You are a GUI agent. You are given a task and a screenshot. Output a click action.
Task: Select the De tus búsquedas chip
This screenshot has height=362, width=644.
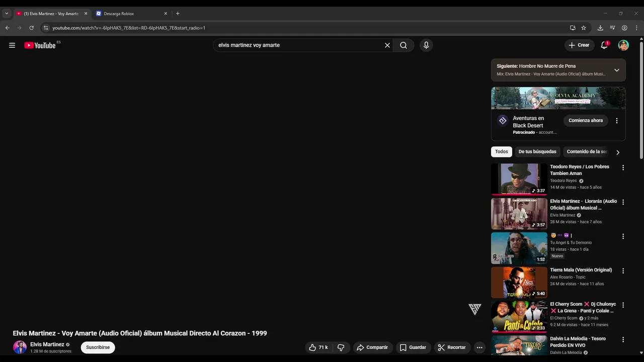pos(537,152)
